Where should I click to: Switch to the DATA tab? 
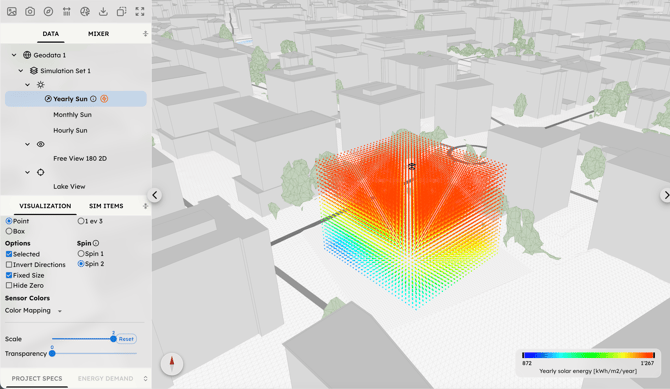point(51,33)
